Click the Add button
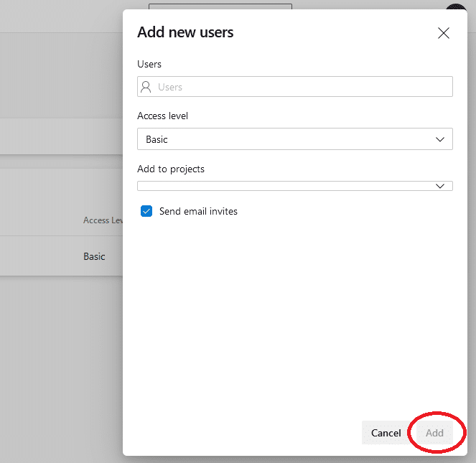 (x=434, y=433)
